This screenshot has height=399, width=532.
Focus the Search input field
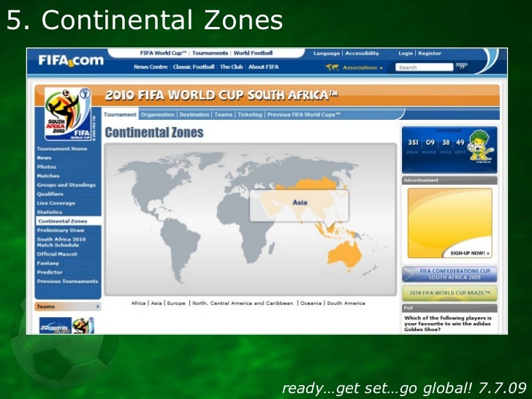(x=424, y=67)
